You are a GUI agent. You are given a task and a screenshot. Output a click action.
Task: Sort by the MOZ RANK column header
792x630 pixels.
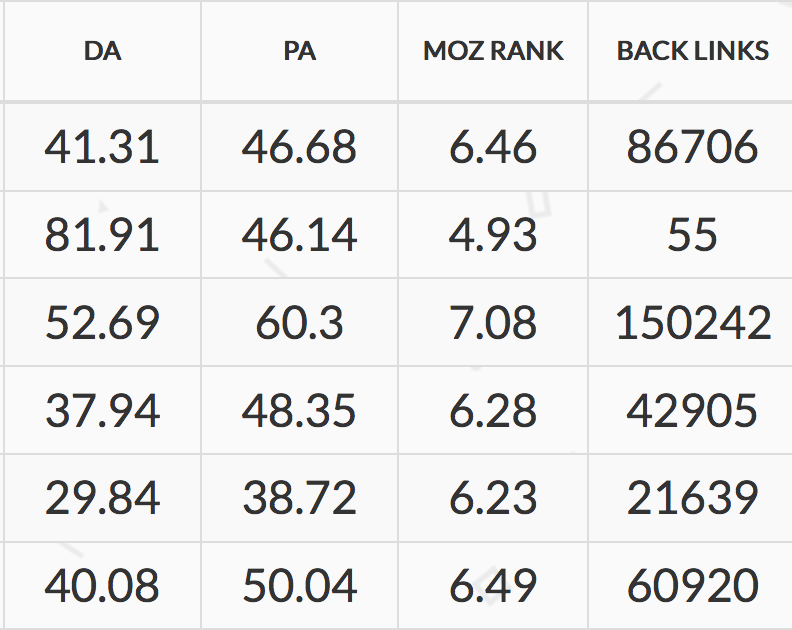[x=493, y=51]
